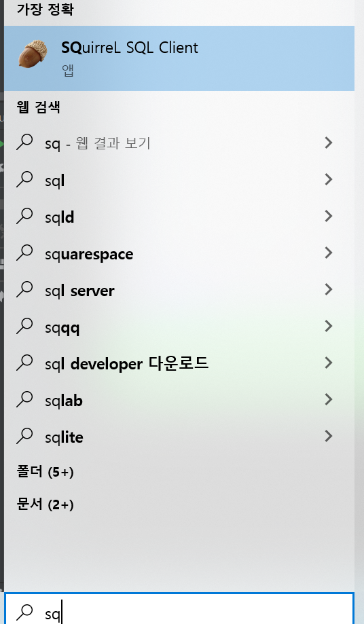Select the 'sql server' search suggestion
Viewport: 364px width, 624px height.
click(x=179, y=290)
